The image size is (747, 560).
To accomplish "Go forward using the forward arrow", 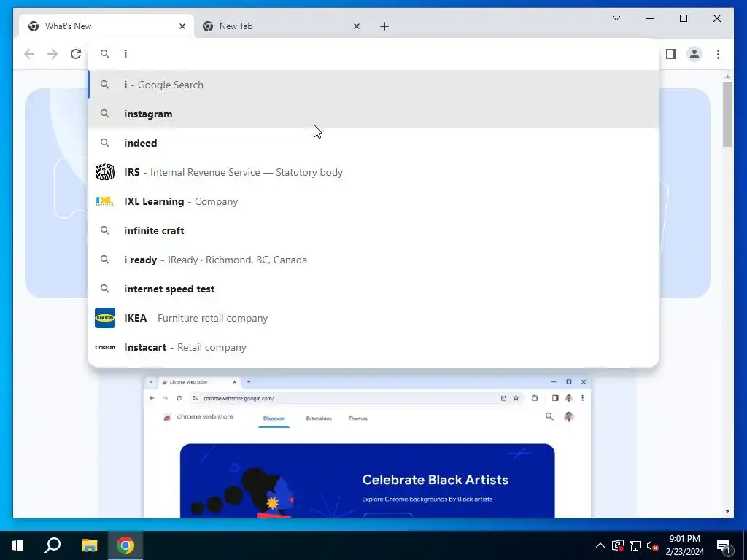I will (53, 54).
